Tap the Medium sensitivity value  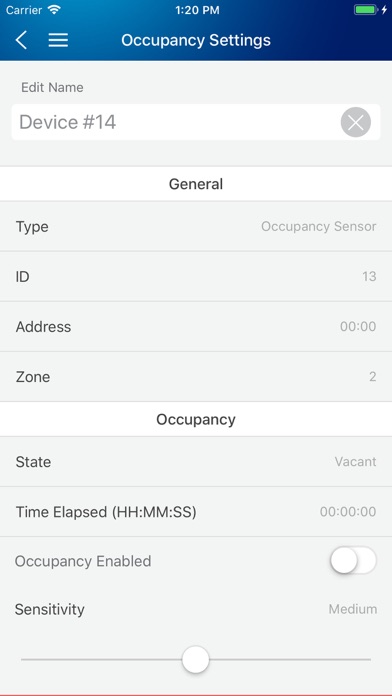(x=353, y=609)
